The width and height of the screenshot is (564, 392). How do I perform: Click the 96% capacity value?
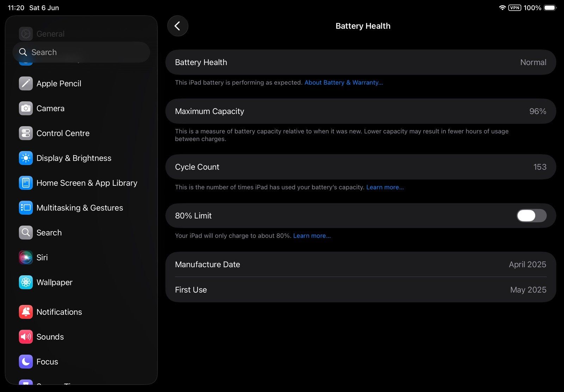click(538, 111)
